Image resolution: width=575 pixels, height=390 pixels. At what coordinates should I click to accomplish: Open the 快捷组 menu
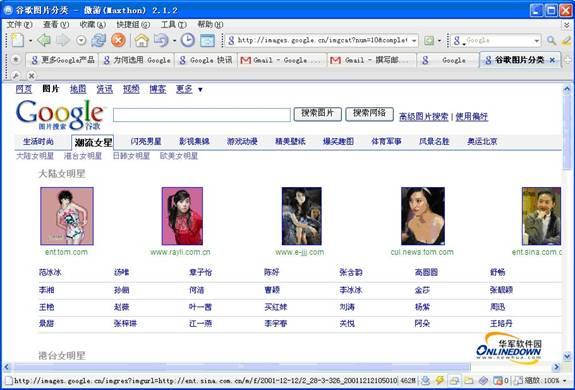(x=133, y=25)
